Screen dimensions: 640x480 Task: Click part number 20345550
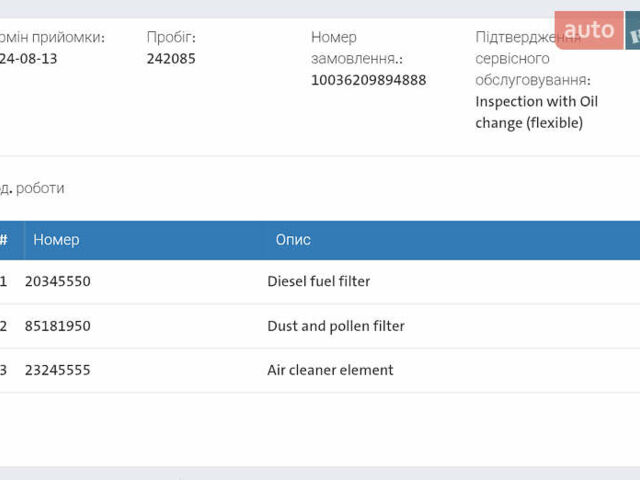58,282
